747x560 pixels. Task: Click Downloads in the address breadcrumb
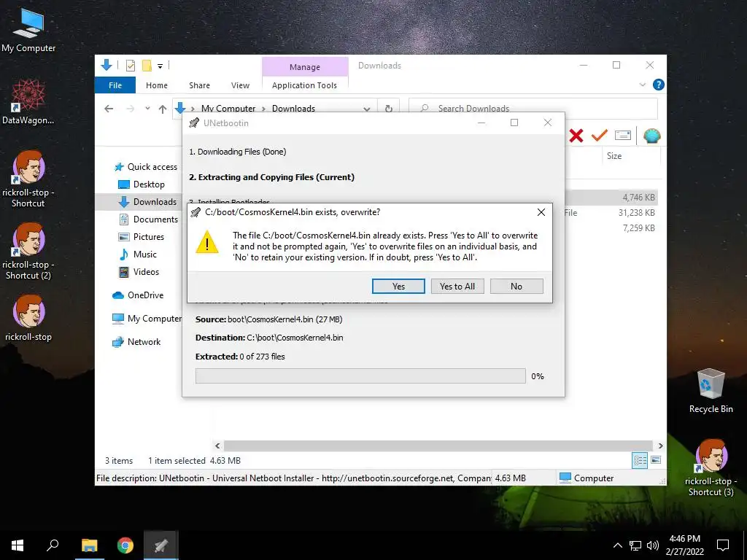pyautogui.click(x=293, y=109)
